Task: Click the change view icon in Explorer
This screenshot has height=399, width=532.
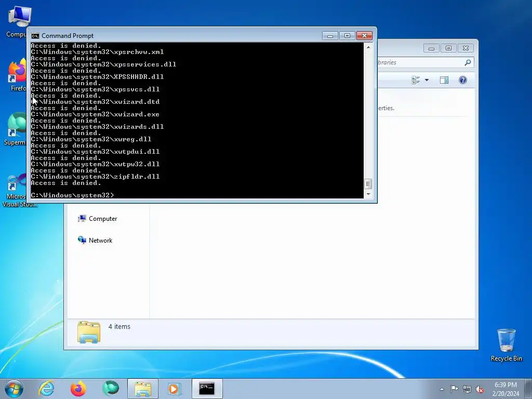Action: 416,80
